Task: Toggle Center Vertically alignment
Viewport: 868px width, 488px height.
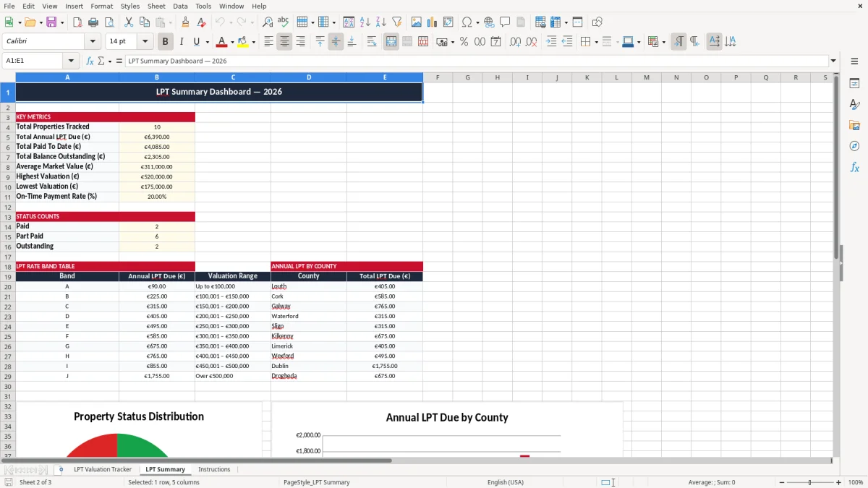Action: (x=336, y=42)
